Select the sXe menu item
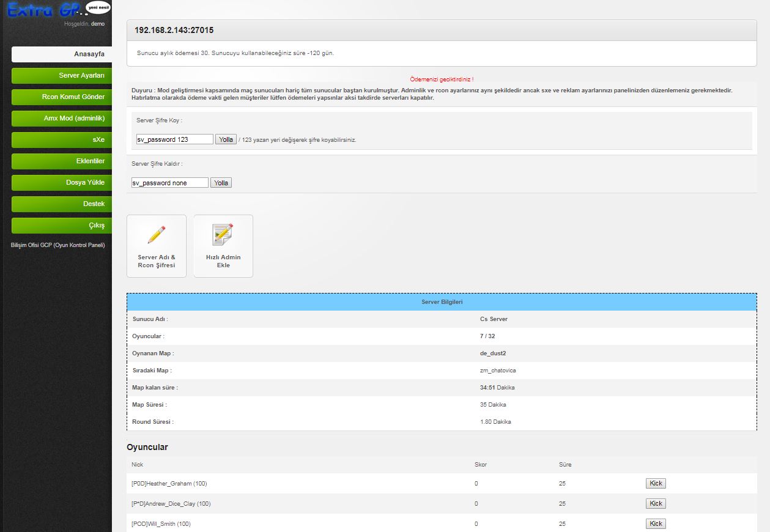770x532 pixels. tap(62, 139)
